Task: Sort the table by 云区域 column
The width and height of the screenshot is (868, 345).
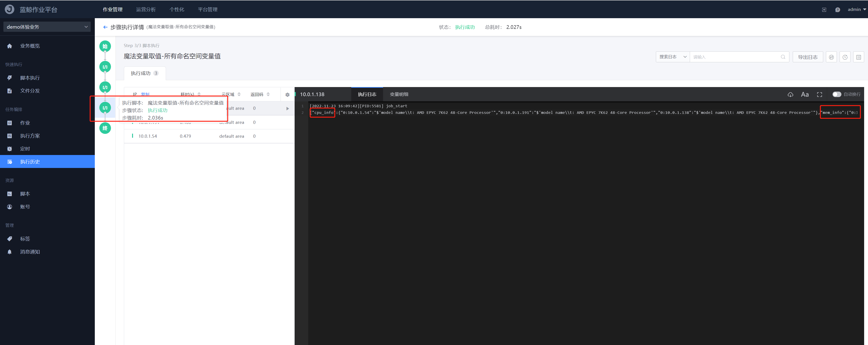Action: tap(239, 94)
